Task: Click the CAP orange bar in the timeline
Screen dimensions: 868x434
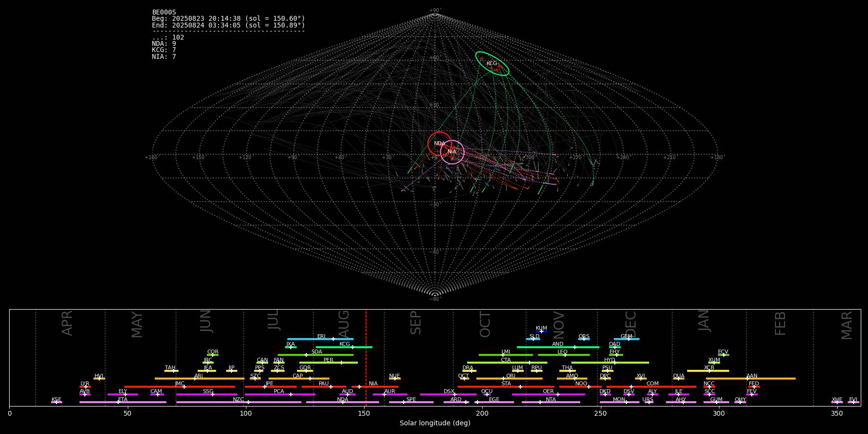Action: click(299, 379)
